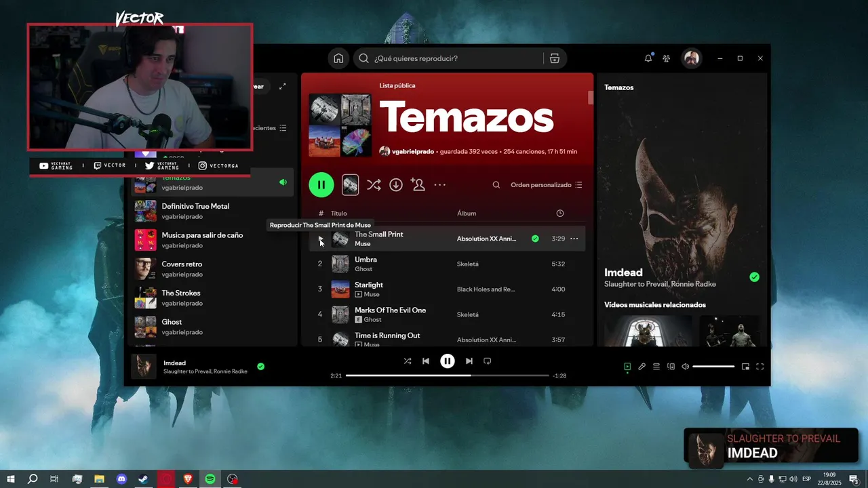868x488 pixels.
Task: Open Friend Activity icon
Action: tap(667, 58)
